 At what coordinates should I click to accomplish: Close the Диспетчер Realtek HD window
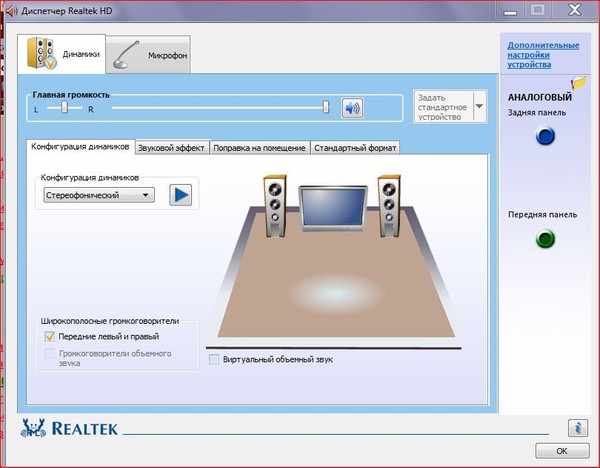(574, 10)
